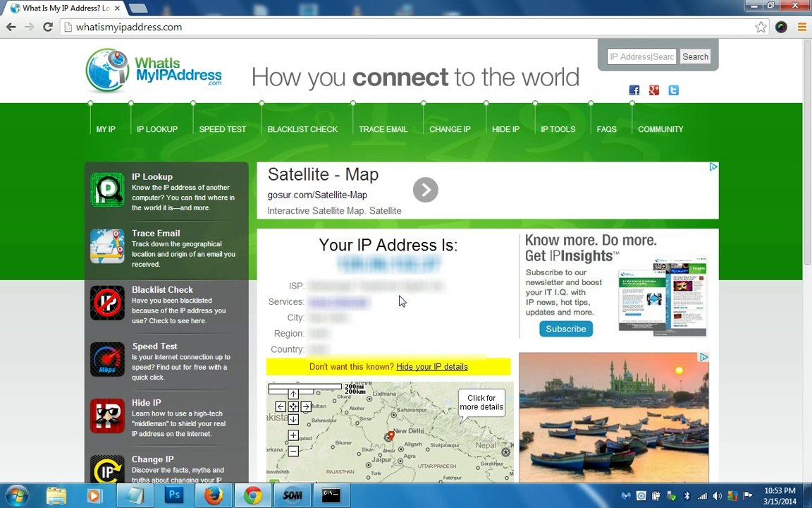Click the Subscribe newsletter button
The image size is (812, 508).
click(565, 329)
